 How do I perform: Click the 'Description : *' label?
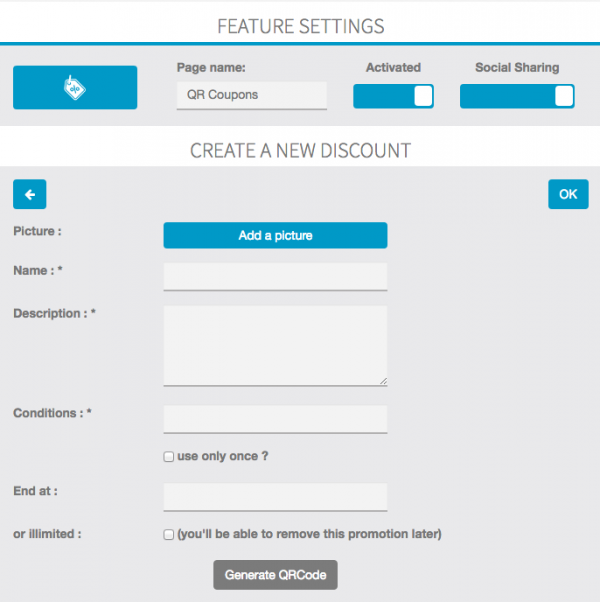point(54,314)
